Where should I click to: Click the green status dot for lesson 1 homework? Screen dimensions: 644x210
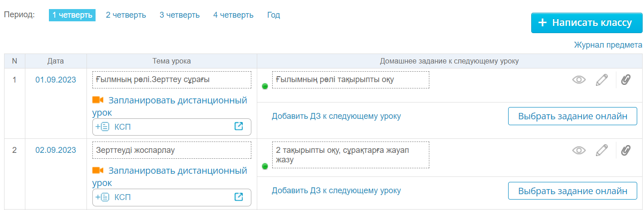265,86
